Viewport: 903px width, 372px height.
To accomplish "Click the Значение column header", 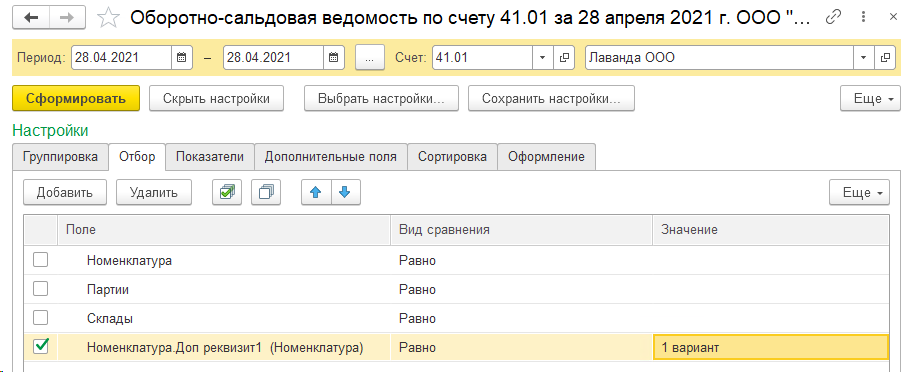I will coord(771,230).
